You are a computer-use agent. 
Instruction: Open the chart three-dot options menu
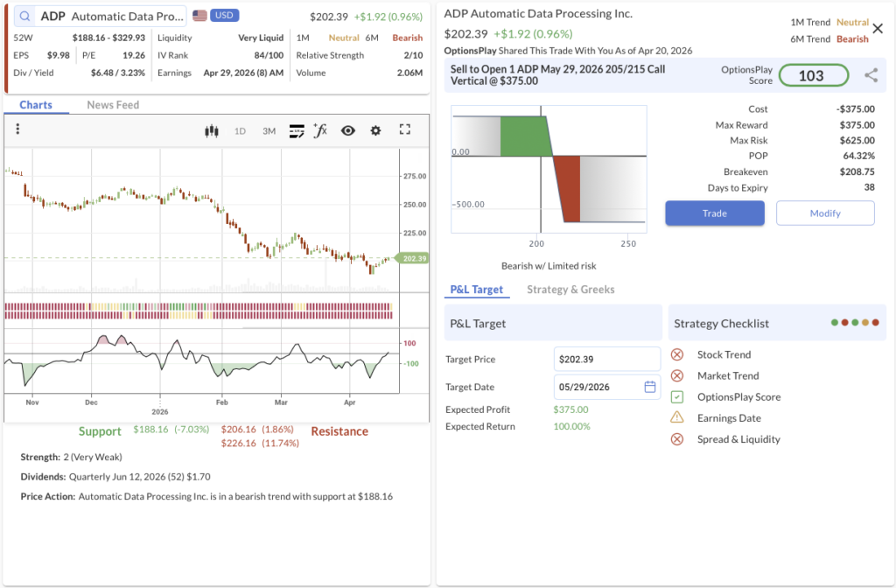(x=17, y=129)
